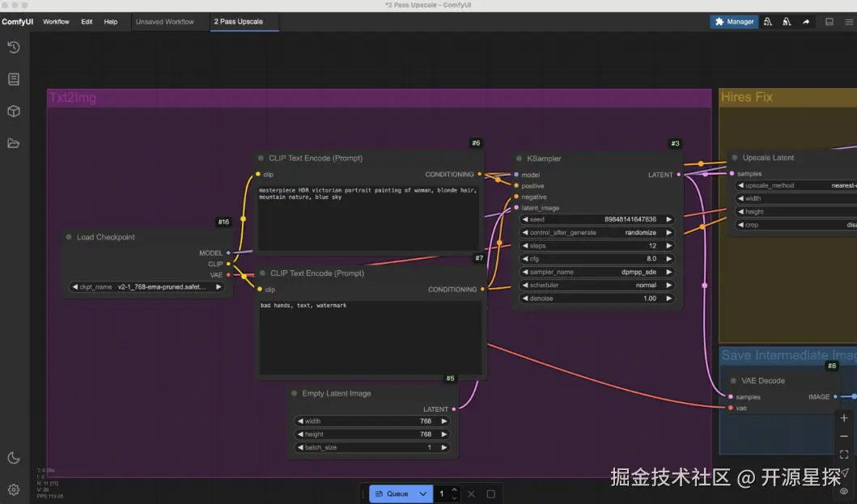Click the Queue button
This screenshot has width=857, height=504.
pyautogui.click(x=392, y=494)
